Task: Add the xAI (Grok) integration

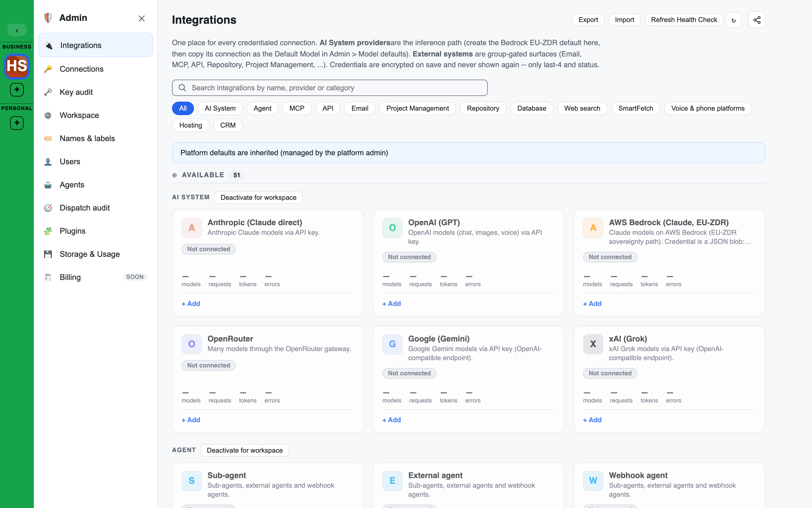Action: click(x=592, y=420)
